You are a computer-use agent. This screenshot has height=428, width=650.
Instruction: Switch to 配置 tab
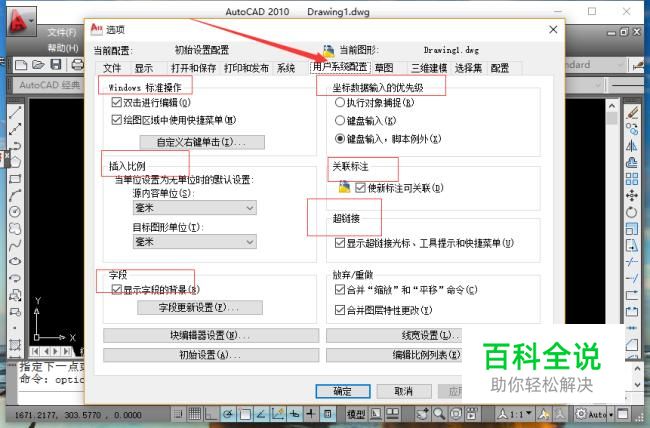(x=500, y=68)
